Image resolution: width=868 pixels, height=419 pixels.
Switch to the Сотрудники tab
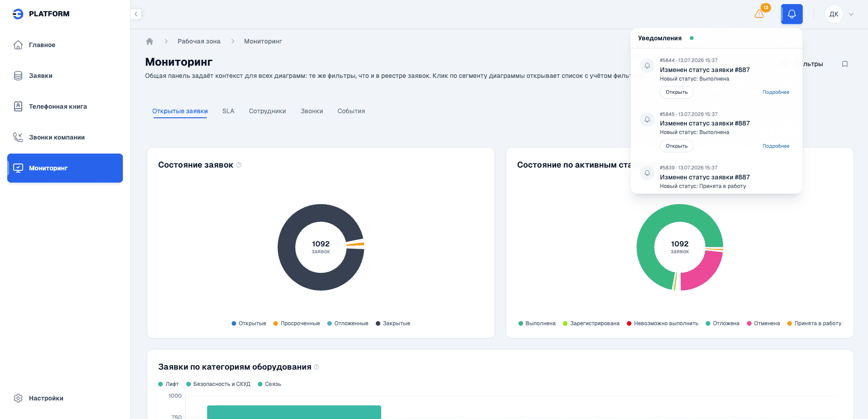[x=267, y=111]
